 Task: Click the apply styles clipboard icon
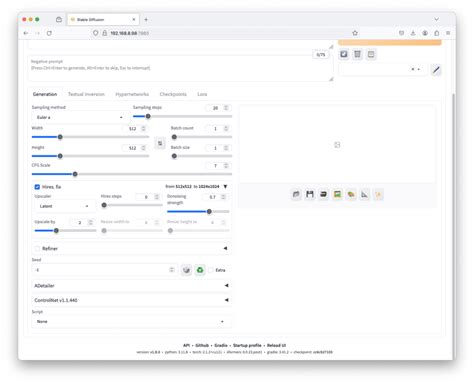[371, 54]
